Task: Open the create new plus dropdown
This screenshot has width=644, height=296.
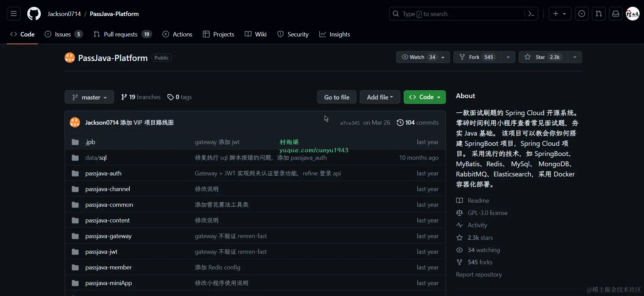Action: pos(560,14)
